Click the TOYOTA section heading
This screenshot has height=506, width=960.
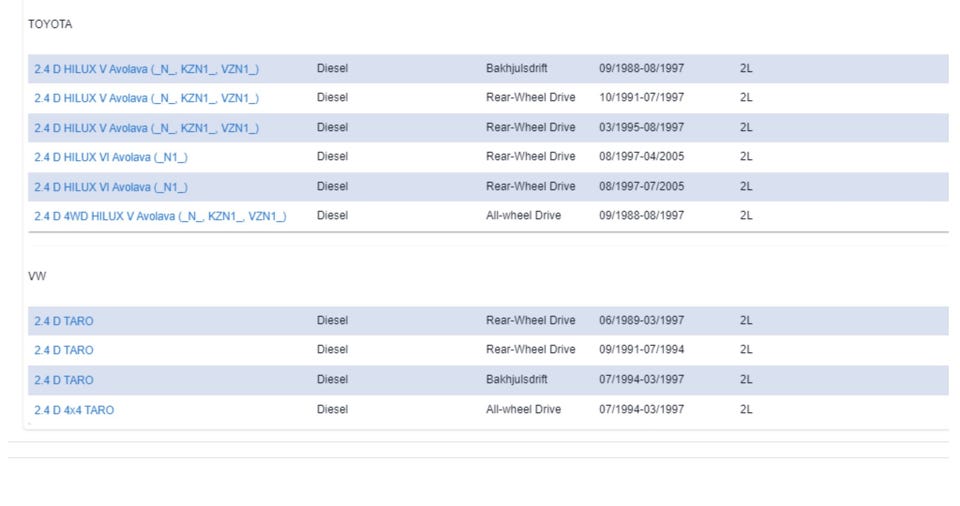(50, 24)
